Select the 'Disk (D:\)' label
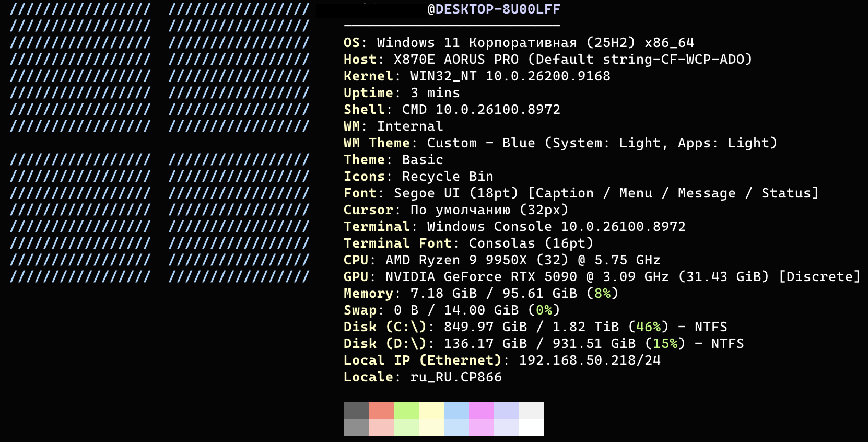The height and width of the screenshot is (442, 868). (x=385, y=344)
